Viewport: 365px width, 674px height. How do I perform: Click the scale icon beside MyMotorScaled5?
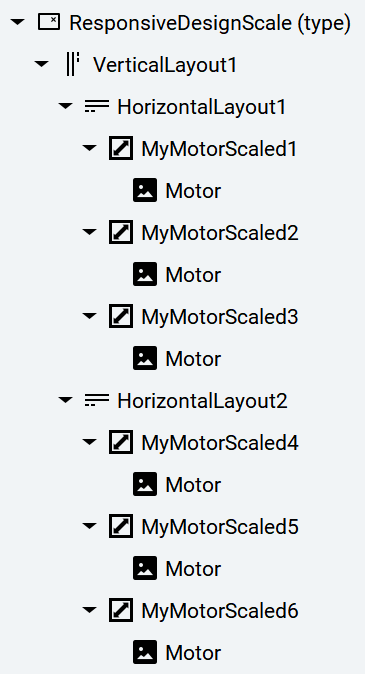121,527
